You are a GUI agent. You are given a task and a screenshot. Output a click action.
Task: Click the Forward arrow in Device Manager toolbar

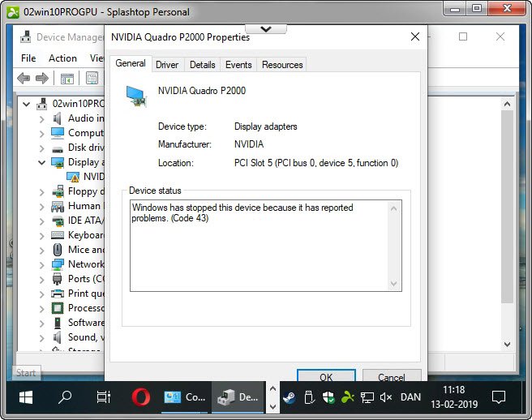[42, 79]
